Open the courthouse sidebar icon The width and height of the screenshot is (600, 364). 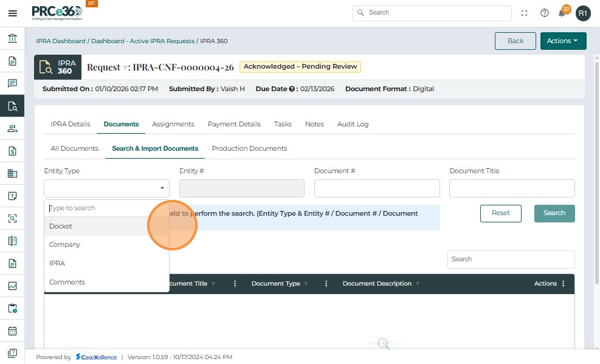[12, 38]
